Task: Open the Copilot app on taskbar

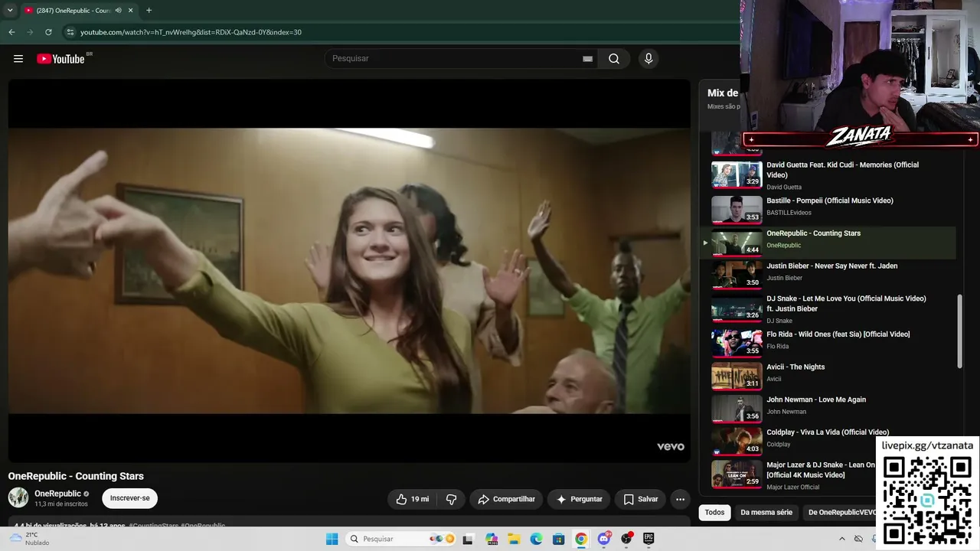Action: coord(492,539)
